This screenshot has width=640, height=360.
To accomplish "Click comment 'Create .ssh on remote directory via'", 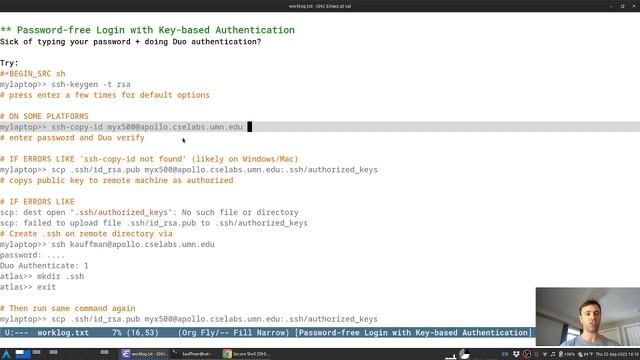I will tap(86, 233).
